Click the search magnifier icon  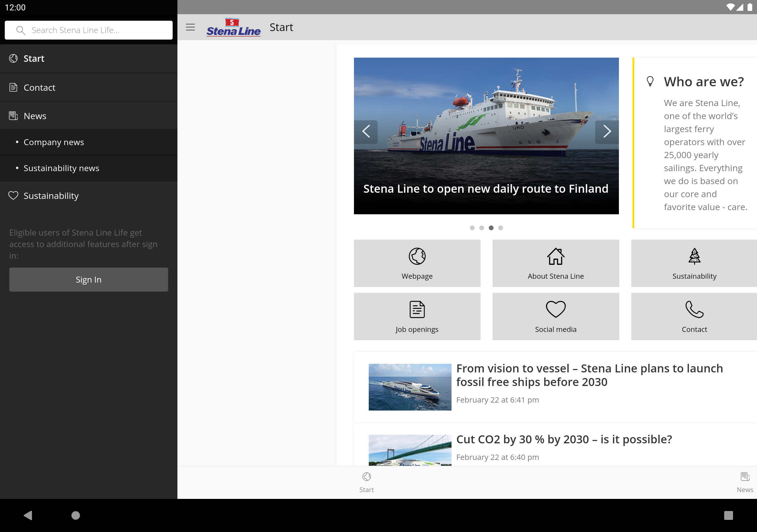pos(21,30)
